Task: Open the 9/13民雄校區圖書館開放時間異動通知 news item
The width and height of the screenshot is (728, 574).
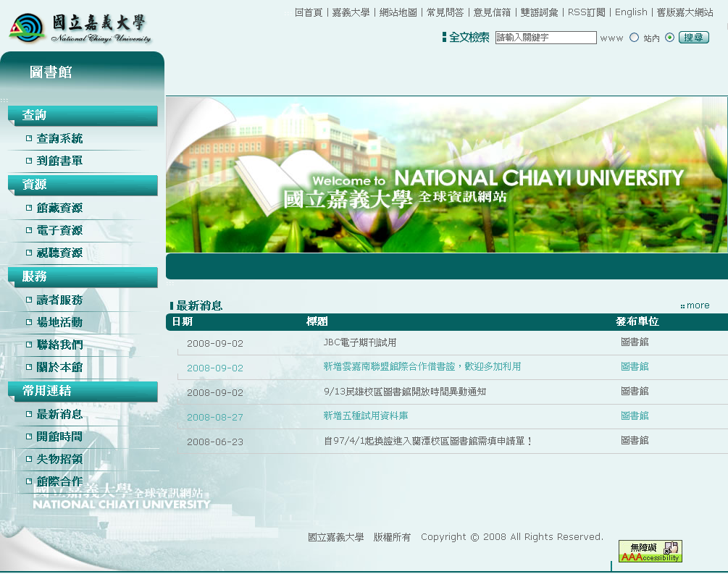Action: [404, 392]
